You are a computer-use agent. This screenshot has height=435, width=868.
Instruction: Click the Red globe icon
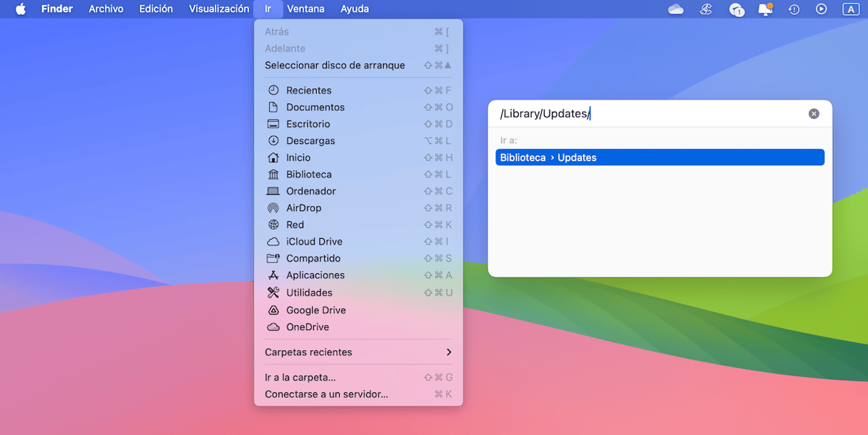273,225
